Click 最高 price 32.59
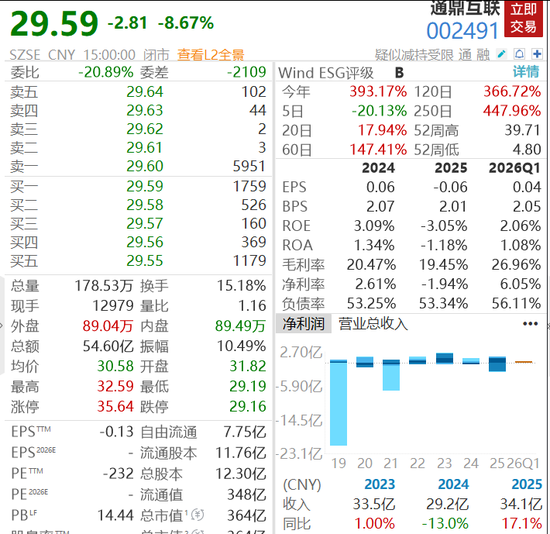 115,386
